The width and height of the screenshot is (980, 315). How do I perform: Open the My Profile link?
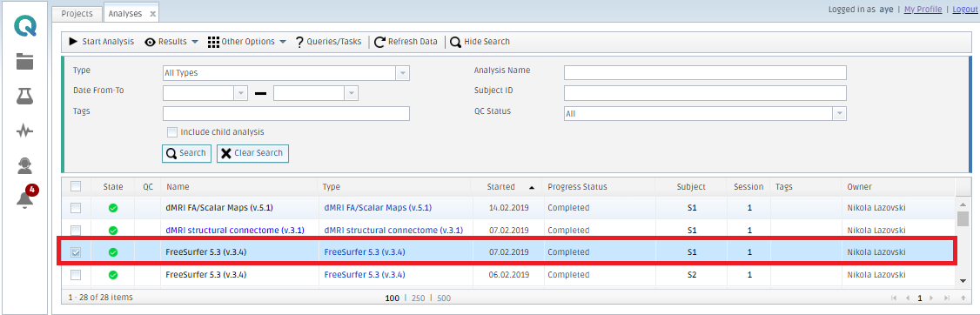(x=923, y=10)
